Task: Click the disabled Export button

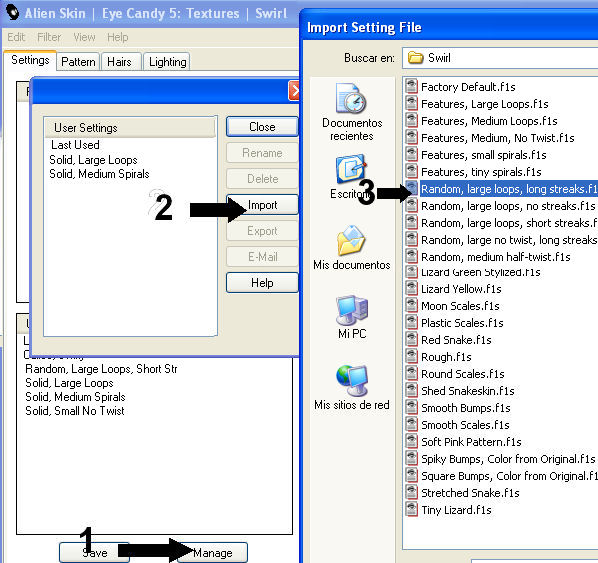Action: 262,231
